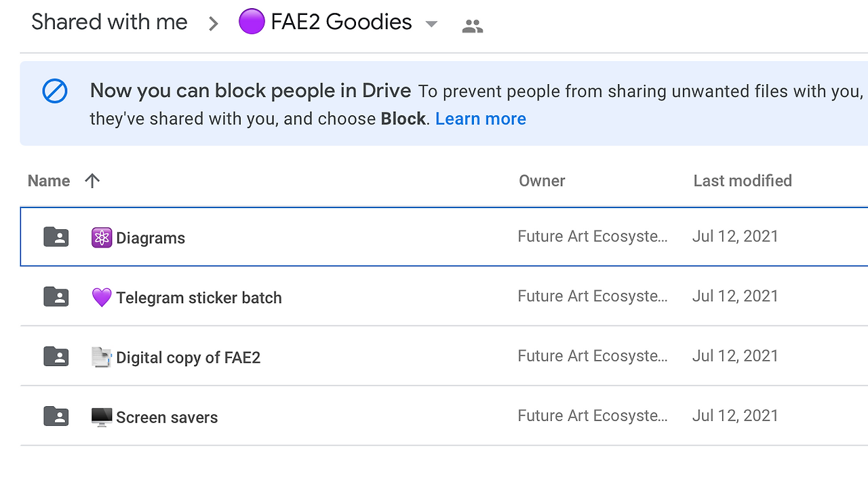Open the Screen savers folder
The image size is (868, 497).
pyautogui.click(x=167, y=417)
